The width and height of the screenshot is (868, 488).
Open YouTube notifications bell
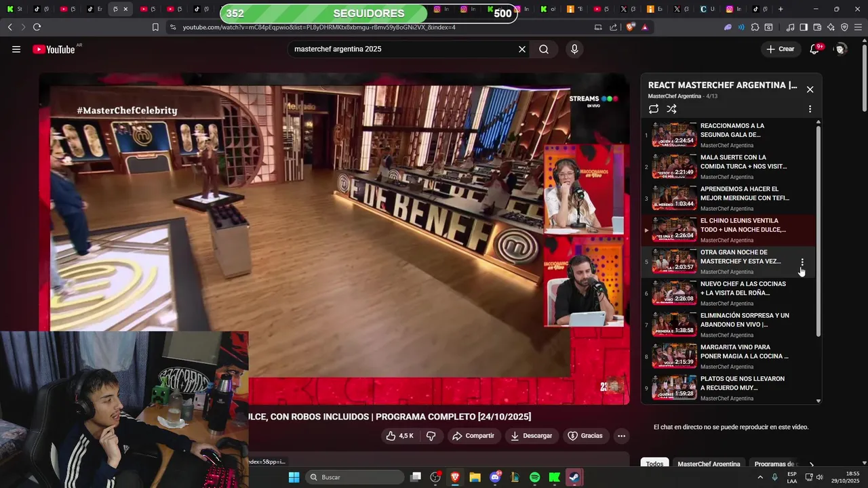coord(815,49)
